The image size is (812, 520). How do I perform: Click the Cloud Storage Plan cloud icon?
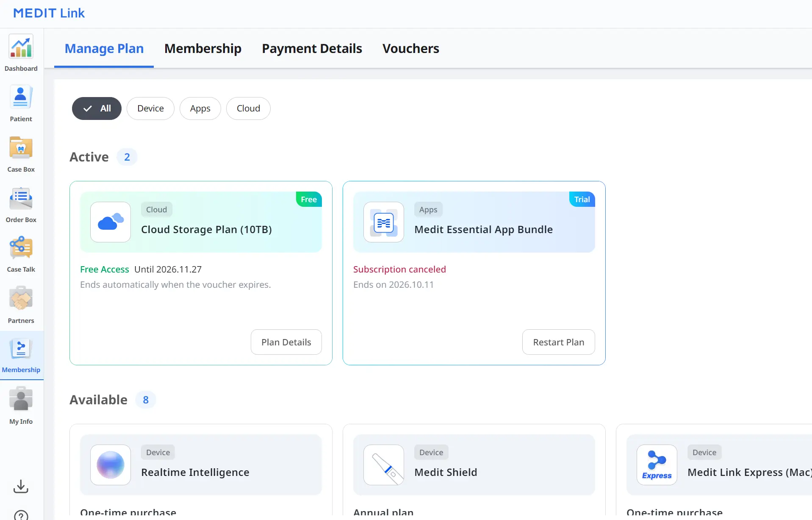click(x=111, y=222)
